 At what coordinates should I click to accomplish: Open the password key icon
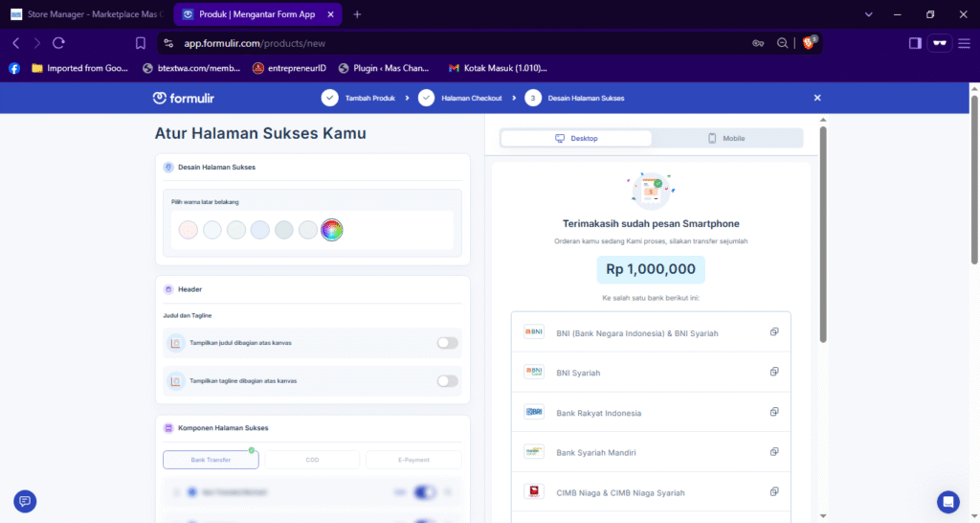pyautogui.click(x=758, y=43)
